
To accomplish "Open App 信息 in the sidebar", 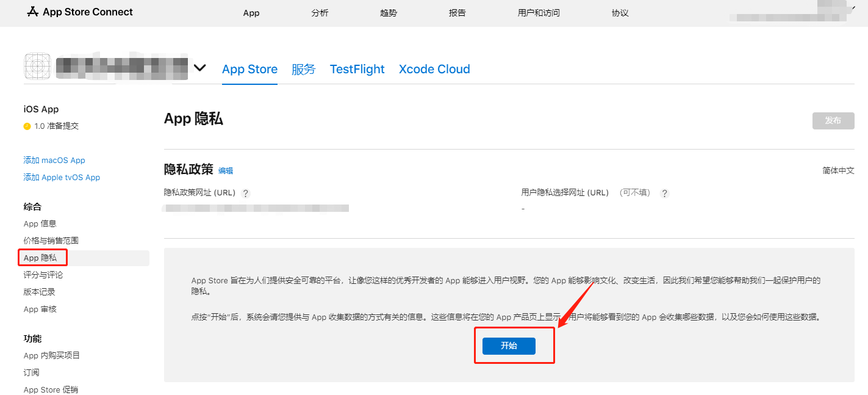I will point(40,223).
